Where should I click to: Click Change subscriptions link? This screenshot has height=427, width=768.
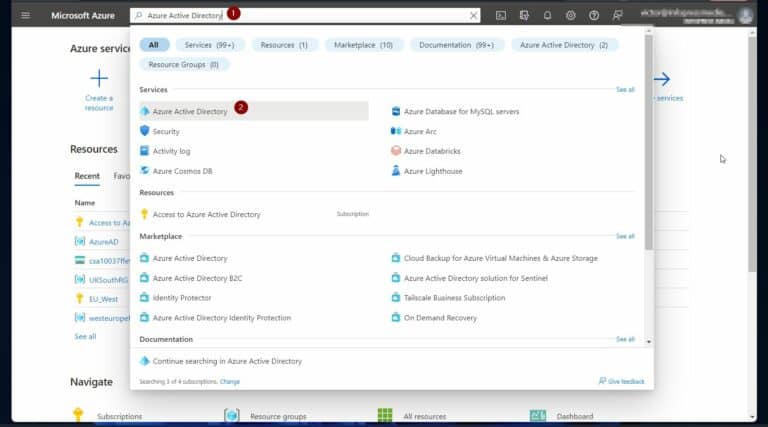[x=230, y=381]
